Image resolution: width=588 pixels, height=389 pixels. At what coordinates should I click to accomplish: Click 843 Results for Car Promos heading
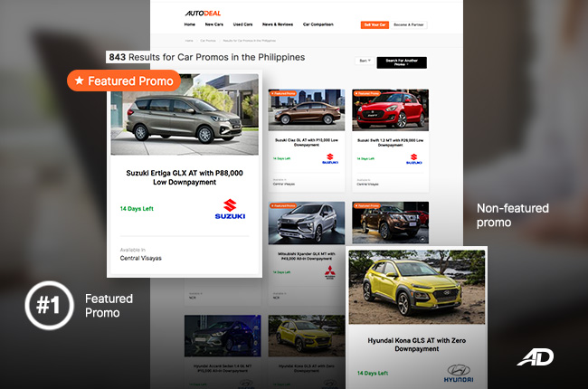pyautogui.click(x=206, y=57)
